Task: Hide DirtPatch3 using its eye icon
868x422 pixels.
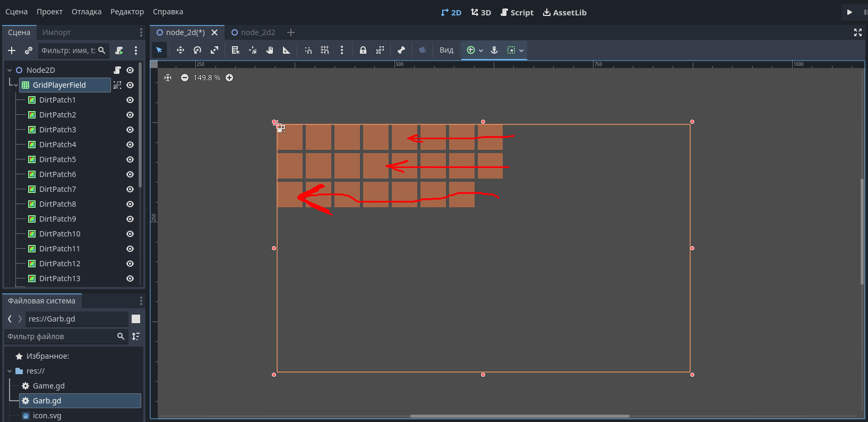Action: click(130, 130)
